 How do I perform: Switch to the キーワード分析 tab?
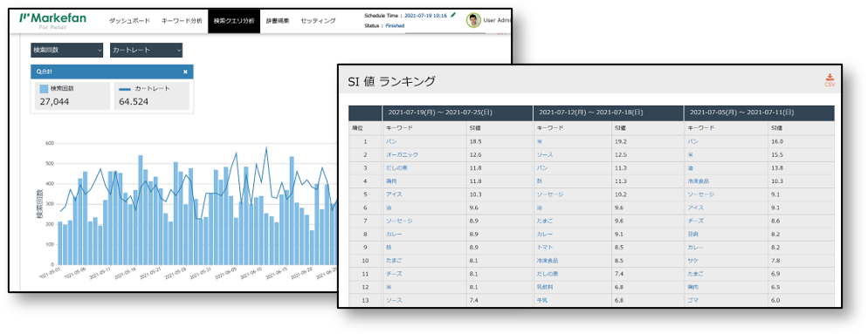(182, 21)
